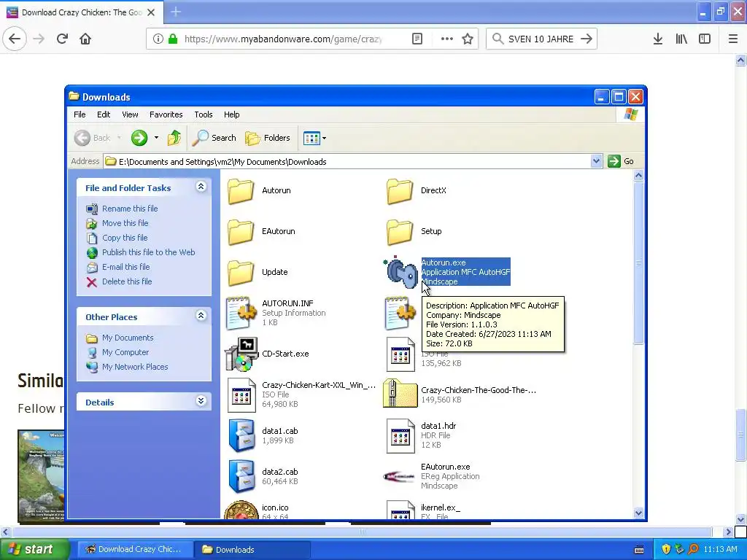Viewport: 747px width, 560px height.
Task: Toggle Firefox reader view icon
Action: [x=417, y=39]
